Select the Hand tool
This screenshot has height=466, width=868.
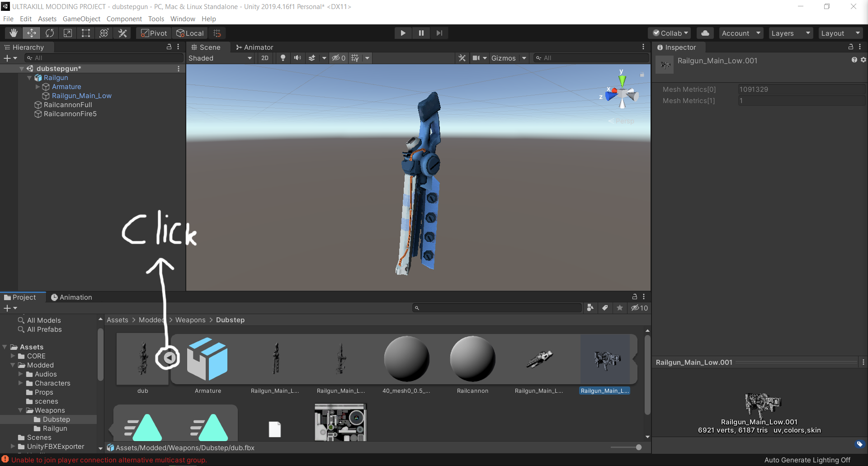(x=14, y=33)
